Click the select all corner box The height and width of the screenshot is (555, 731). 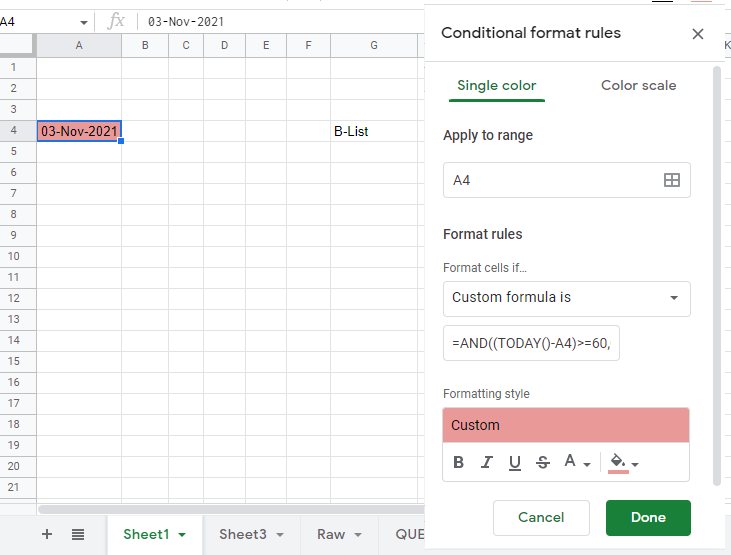pos(18,45)
